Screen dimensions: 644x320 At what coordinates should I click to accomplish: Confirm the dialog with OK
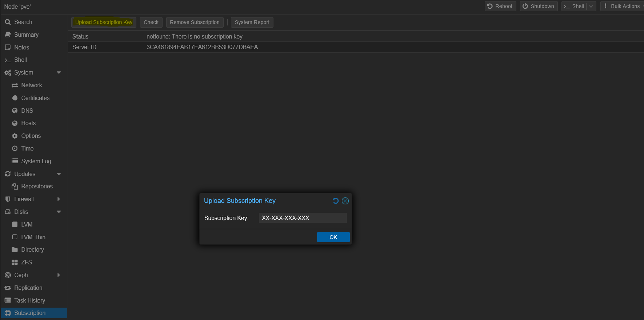coord(333,237)
